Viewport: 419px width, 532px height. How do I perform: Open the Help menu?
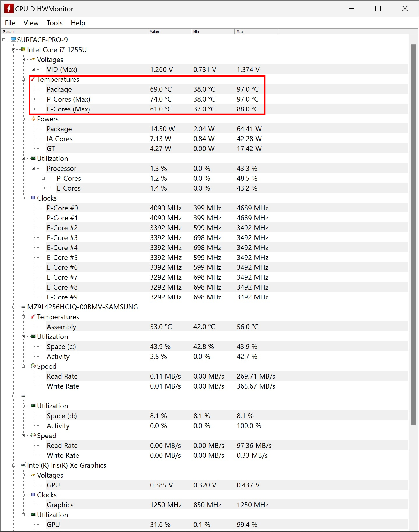[x=78, y=23]
